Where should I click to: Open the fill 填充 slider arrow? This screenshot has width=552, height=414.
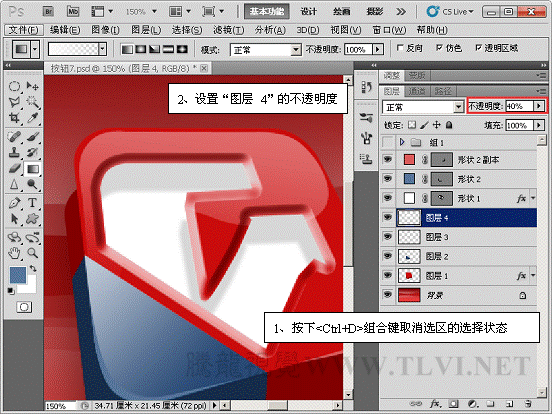pyautogui.click(x=539, y=125)
